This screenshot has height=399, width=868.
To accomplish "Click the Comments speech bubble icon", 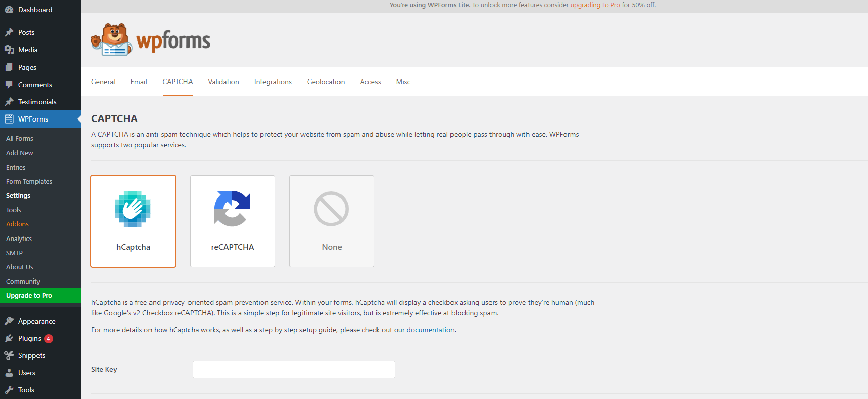I will (9, 85).
